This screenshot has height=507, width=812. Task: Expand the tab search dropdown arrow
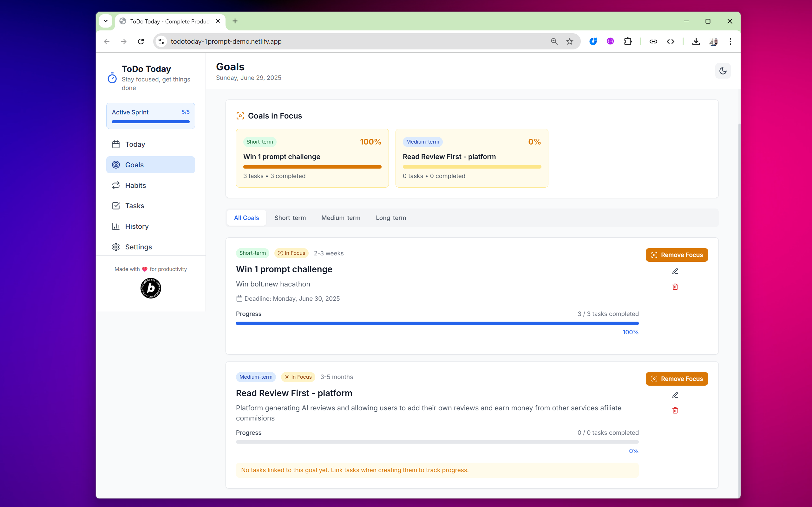(x=105, y=21)
